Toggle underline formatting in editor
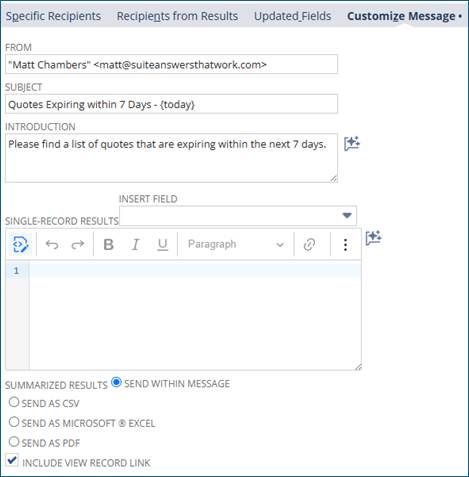Screen dimensions: 469x477 162,245
